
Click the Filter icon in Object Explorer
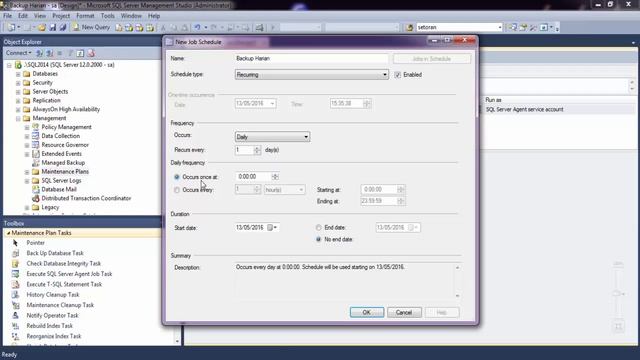70,53
